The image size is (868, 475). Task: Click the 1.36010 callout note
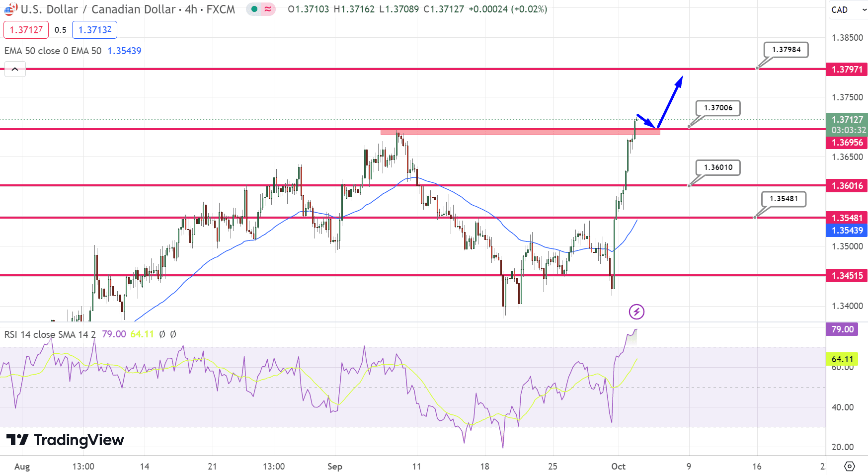(718, 167)
